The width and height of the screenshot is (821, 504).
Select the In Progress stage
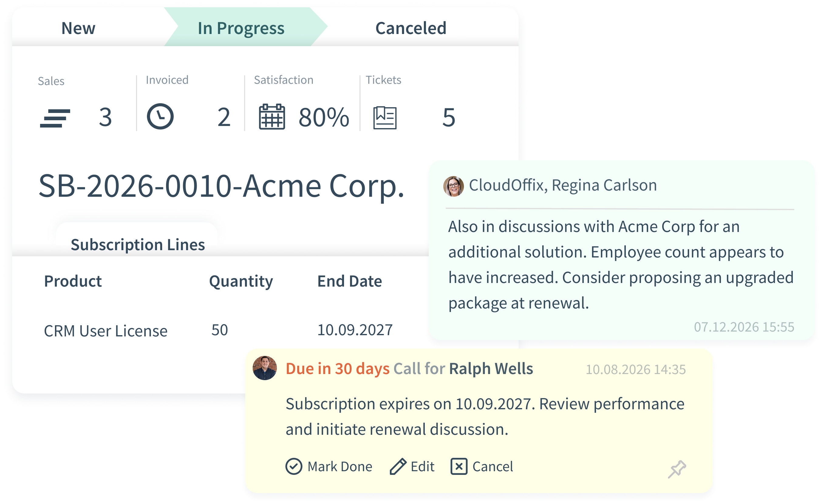coord(241,28)
